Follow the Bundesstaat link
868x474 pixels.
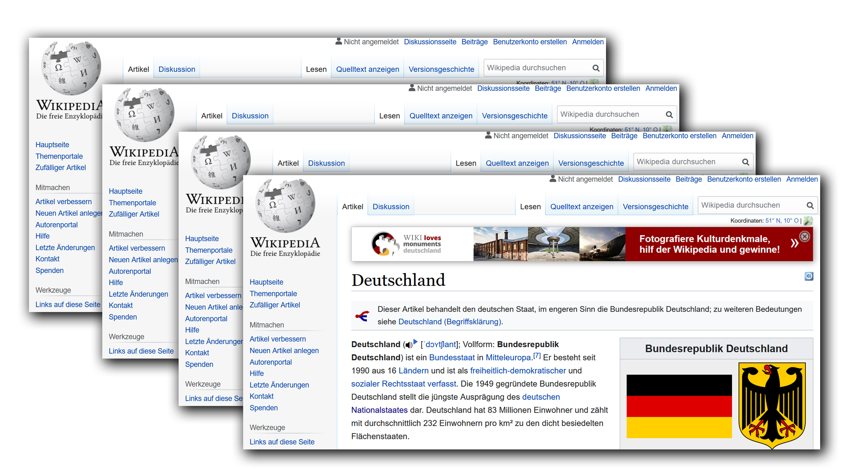tap(452, 358)
